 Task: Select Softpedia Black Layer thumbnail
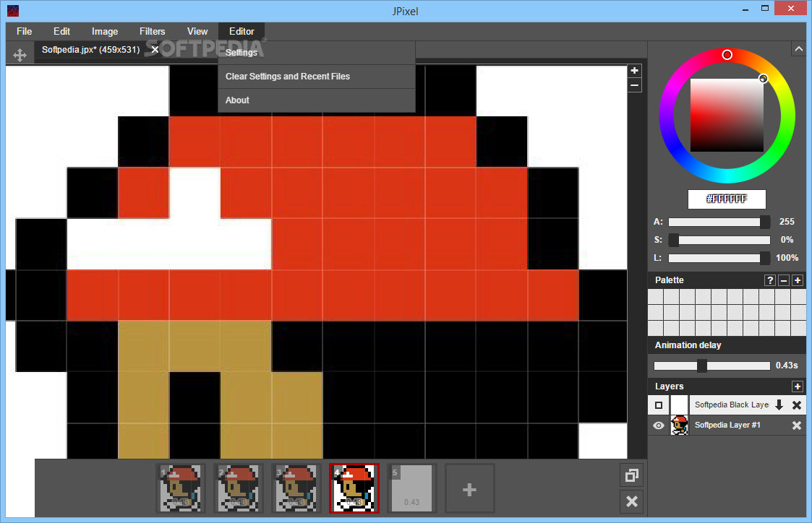(680, 405)
